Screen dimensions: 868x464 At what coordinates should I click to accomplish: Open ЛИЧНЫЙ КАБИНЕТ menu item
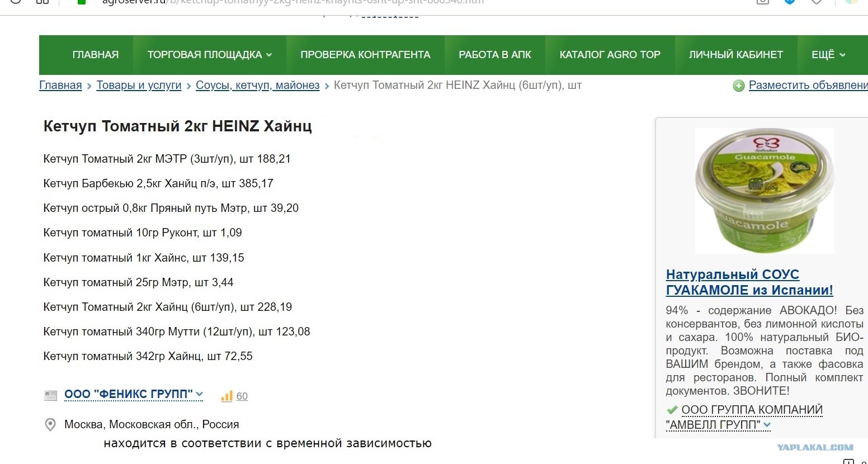point(736,55)
